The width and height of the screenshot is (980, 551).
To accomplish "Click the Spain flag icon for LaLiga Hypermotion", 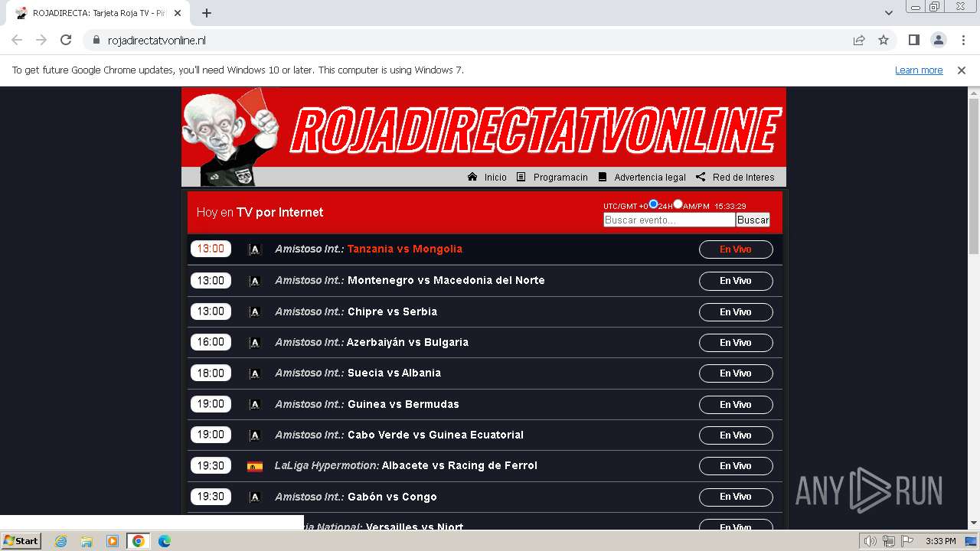I will 255,466.
